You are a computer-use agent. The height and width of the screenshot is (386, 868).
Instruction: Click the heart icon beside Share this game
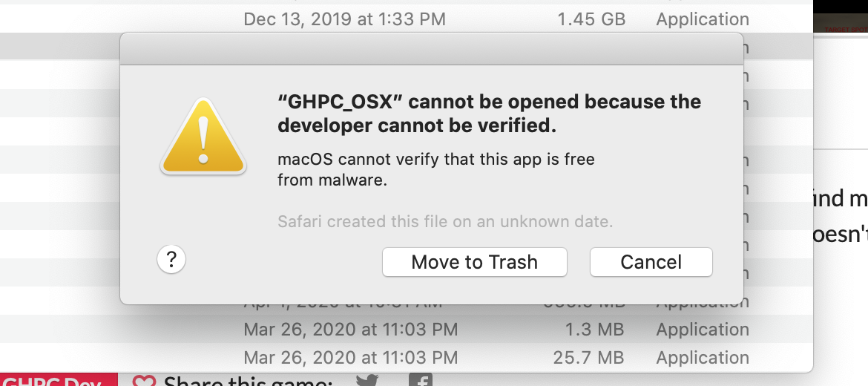(143, 381)
